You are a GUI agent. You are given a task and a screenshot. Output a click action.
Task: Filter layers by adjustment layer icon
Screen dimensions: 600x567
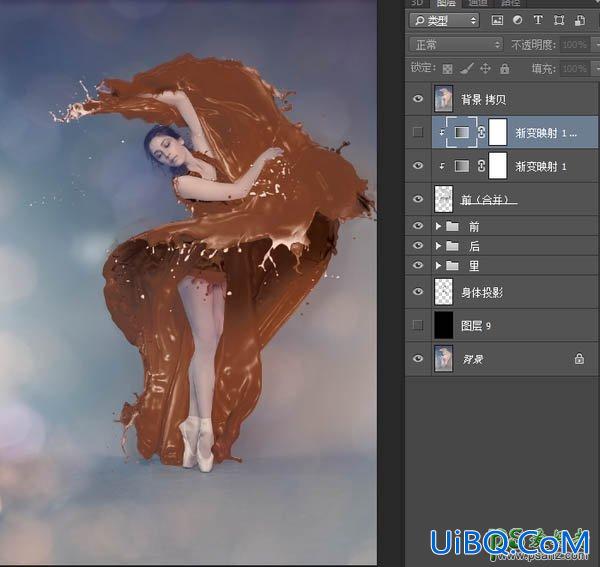517,20
